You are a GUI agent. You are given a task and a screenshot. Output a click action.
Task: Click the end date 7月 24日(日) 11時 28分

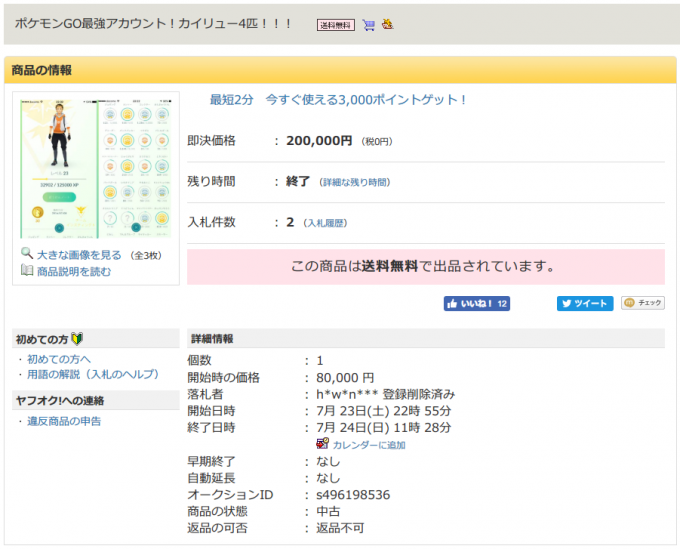384,428
